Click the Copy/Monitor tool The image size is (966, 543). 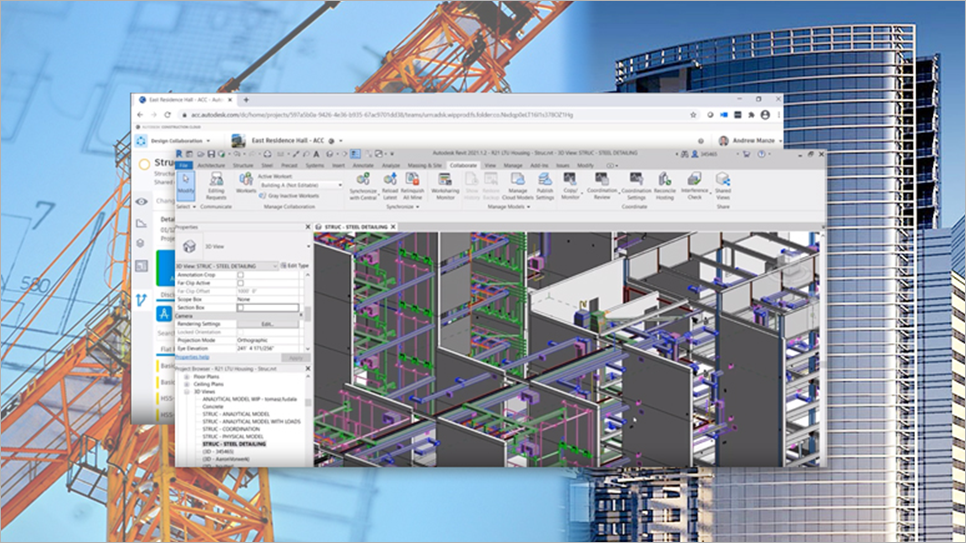(x=570, y=186)
